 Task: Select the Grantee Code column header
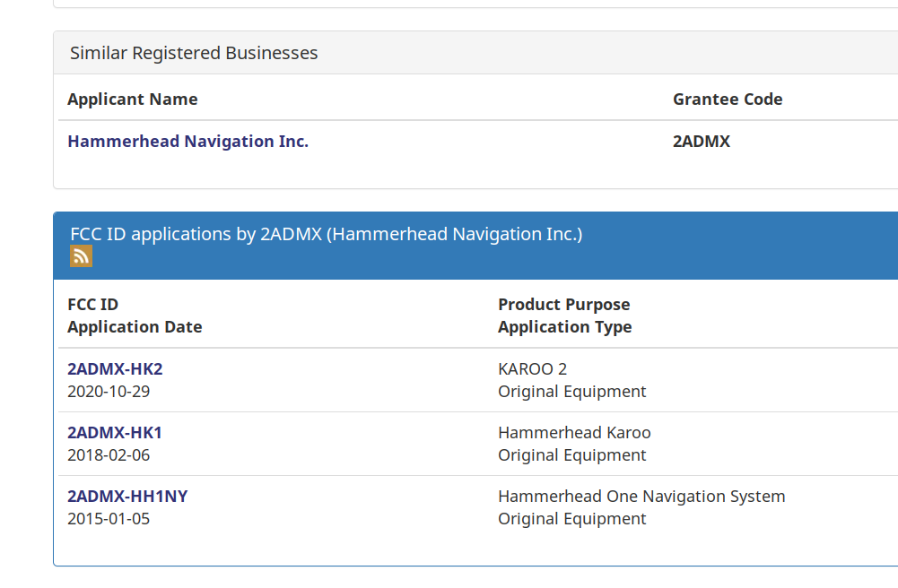point(728,99)
